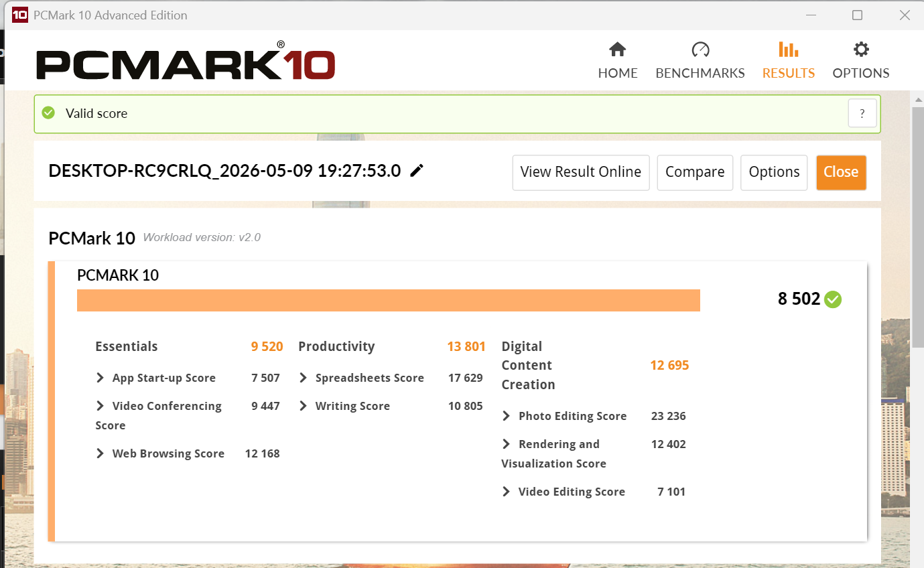Click the Results bar chart icon
This screenshot has height=568, width=924.
[788, 50]
